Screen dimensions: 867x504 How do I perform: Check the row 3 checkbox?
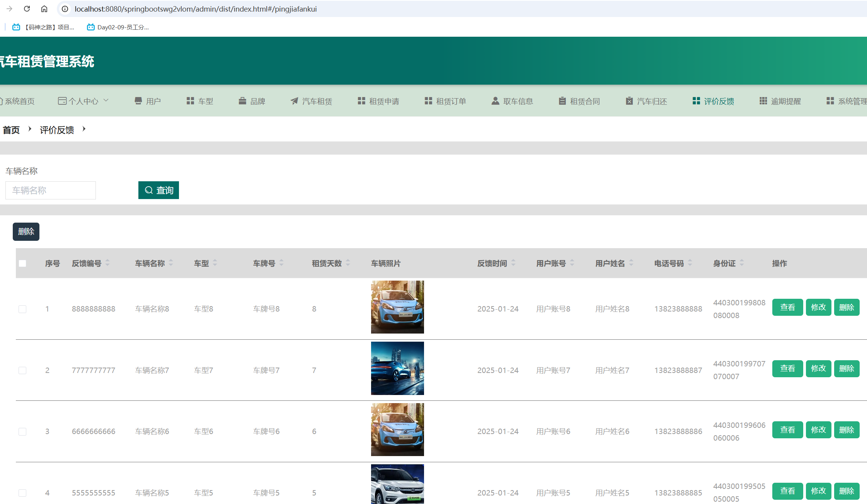tap(22, 432)
